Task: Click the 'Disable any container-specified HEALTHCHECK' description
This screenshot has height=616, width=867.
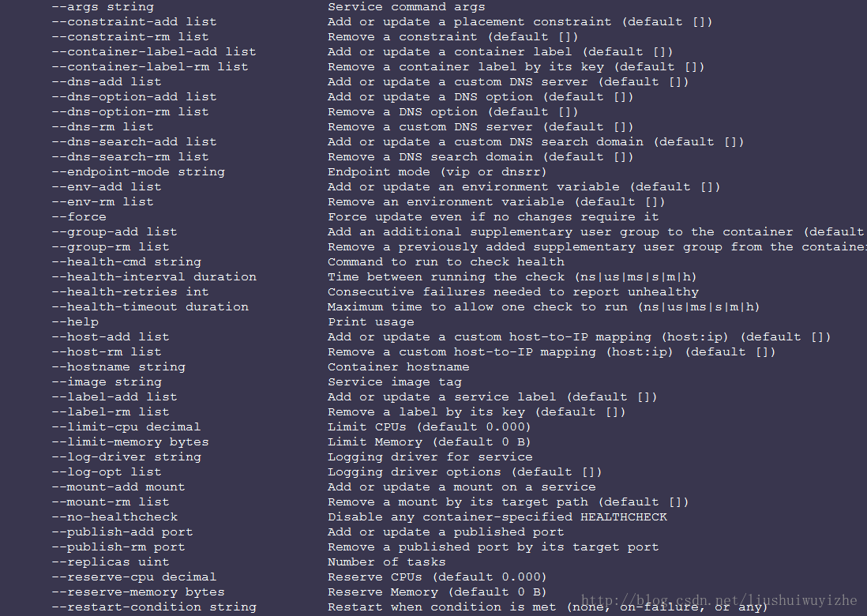Action: (497, 517)
